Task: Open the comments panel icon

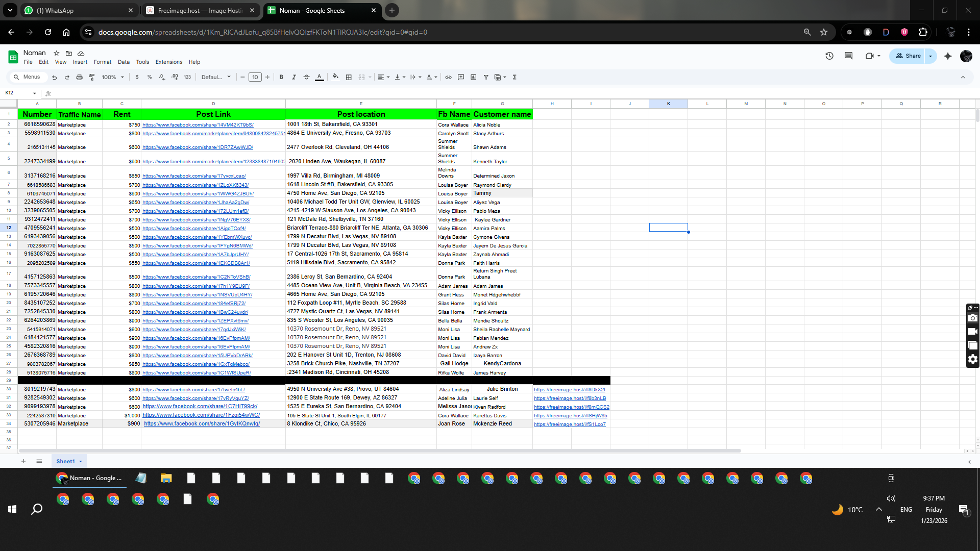Action: tap(848, 56)
